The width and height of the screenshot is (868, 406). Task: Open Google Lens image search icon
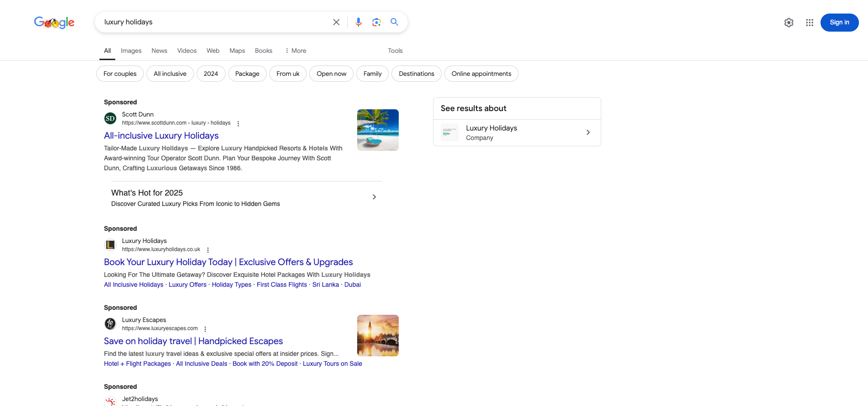pos(377,22)
